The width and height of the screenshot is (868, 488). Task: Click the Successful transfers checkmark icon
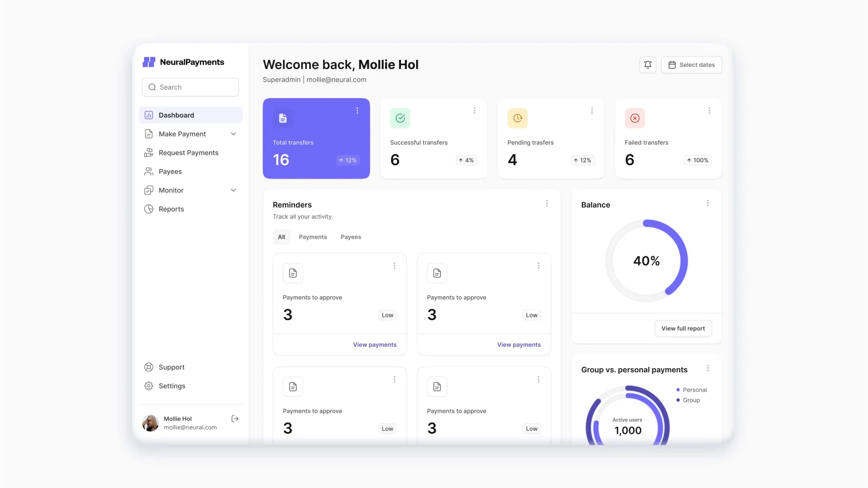tap(400, 118)
